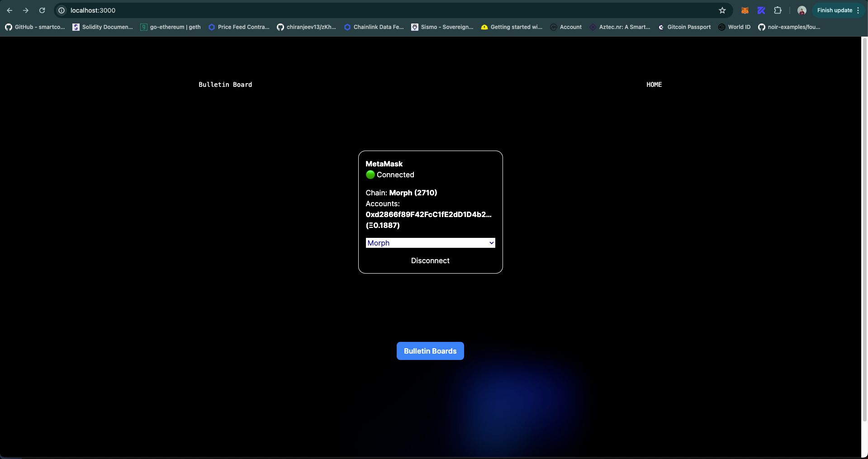Go forward in browser history
Image resolution: width=868 pixels, height=459 pixels.
(x=26, y=10)
